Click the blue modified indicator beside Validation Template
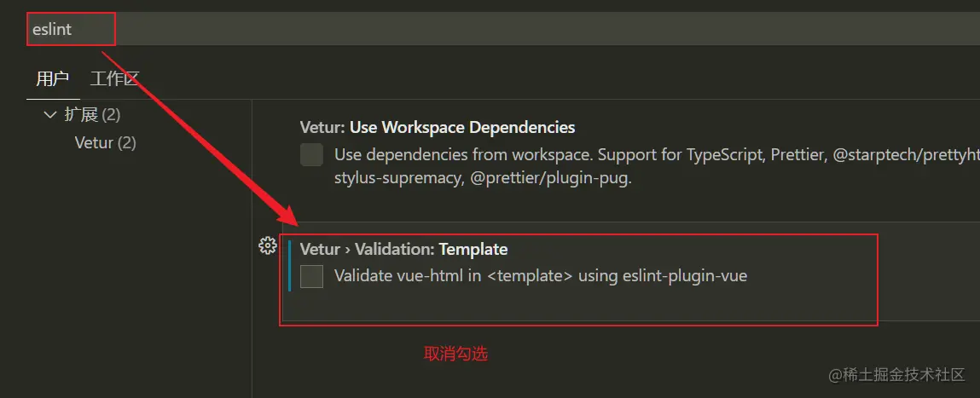This screenshot has height=398, width=980. click(x=290, y=265)
